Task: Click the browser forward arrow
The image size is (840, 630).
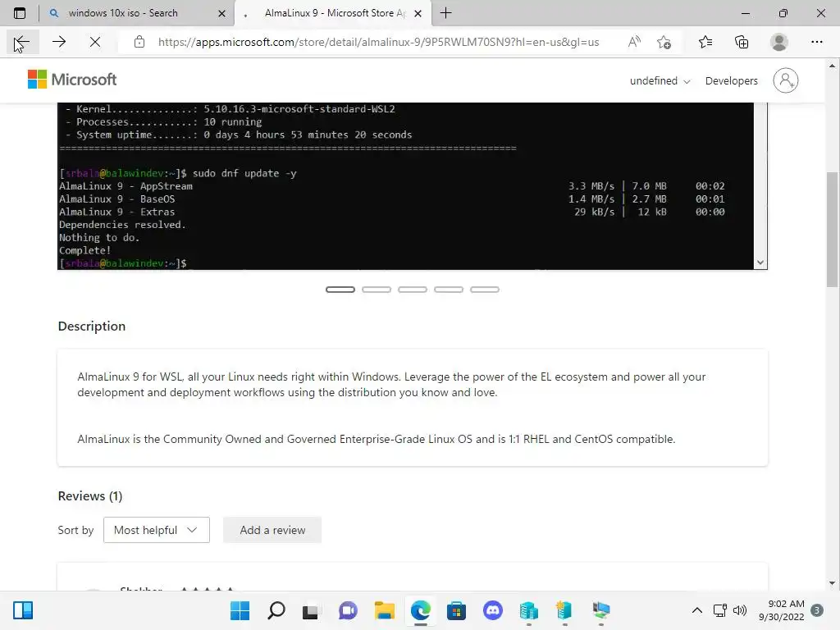Action: 59,42
